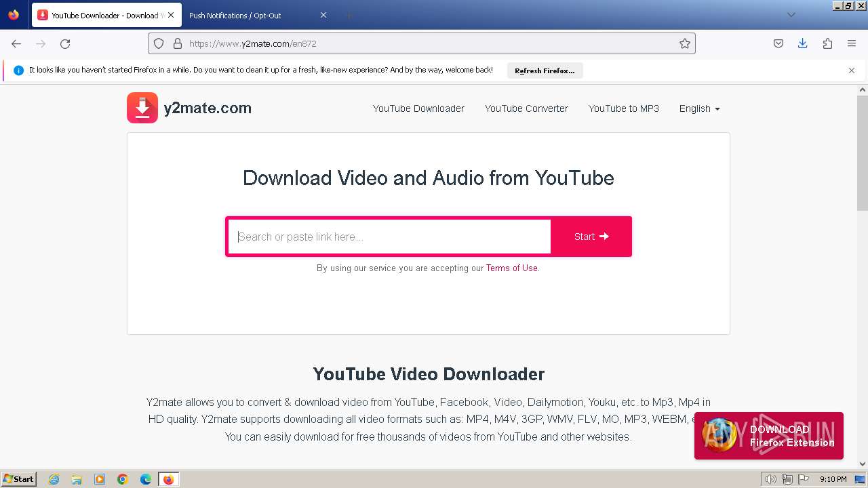Open the Terms of Use link
868x488 pixels.
click(512, 268)
